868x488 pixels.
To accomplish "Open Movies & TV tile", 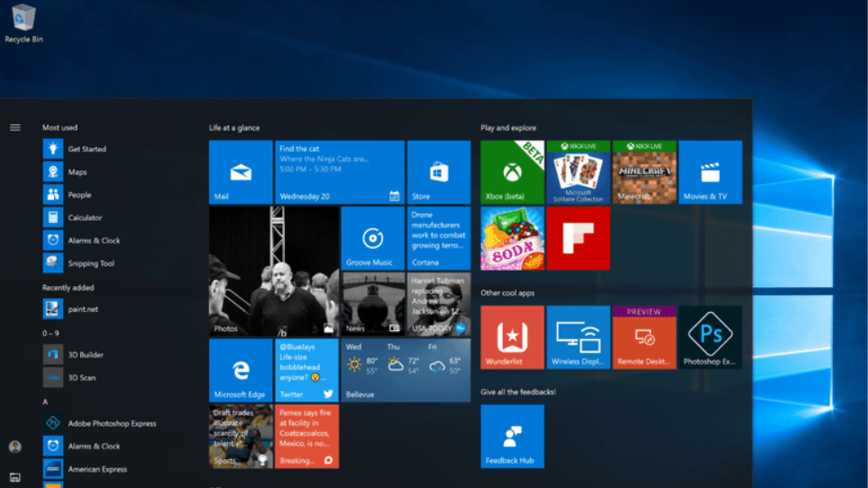I will (710, 172).
